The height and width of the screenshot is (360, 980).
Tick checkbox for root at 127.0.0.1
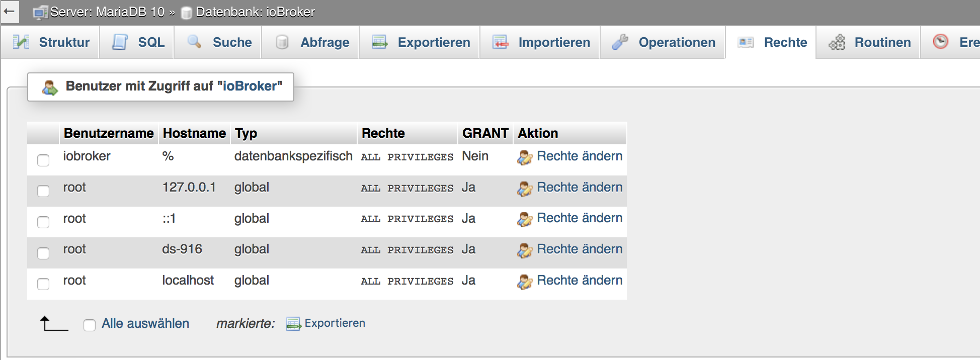43,191
